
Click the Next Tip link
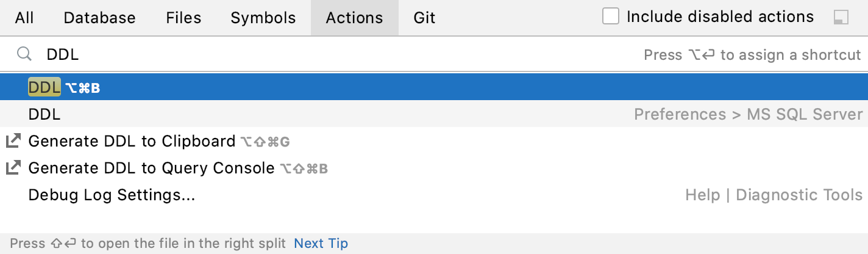pos(321,244)
